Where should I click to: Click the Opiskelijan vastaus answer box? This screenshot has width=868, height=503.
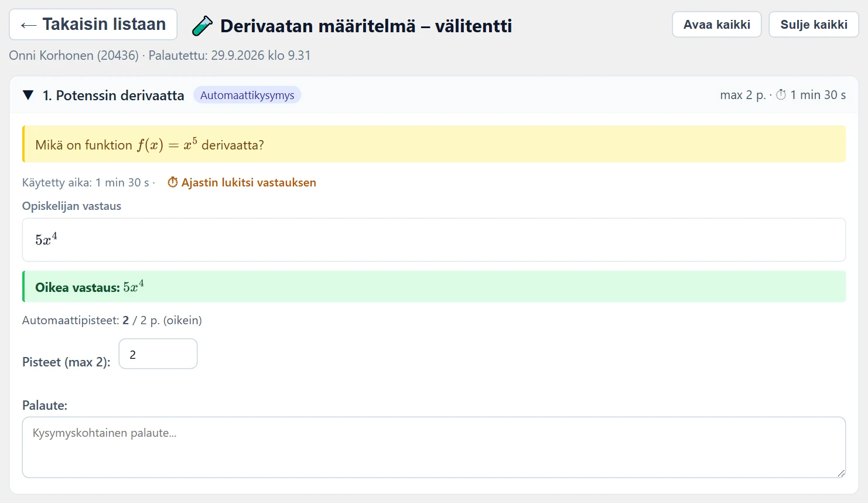pos(434,240)
